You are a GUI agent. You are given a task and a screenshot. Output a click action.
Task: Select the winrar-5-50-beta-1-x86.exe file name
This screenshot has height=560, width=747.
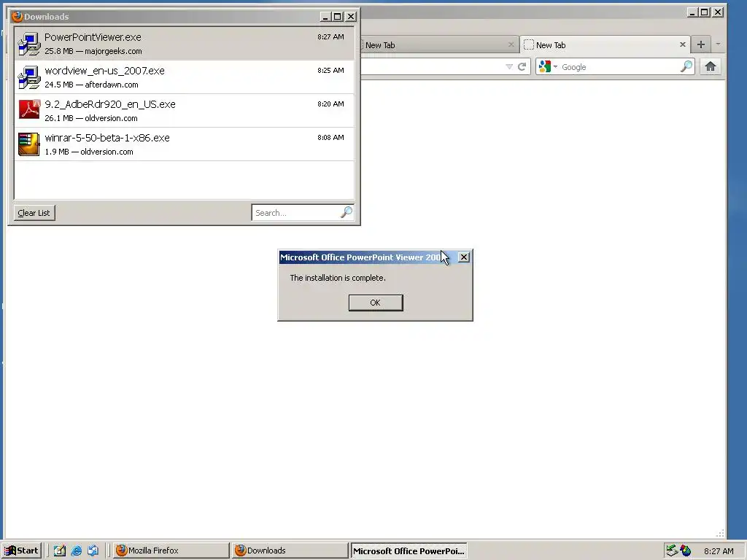[107, 138]
